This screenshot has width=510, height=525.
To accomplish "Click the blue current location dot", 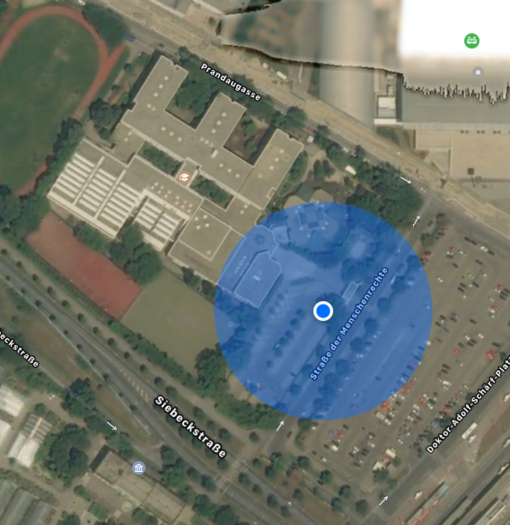I will (323, 311).
